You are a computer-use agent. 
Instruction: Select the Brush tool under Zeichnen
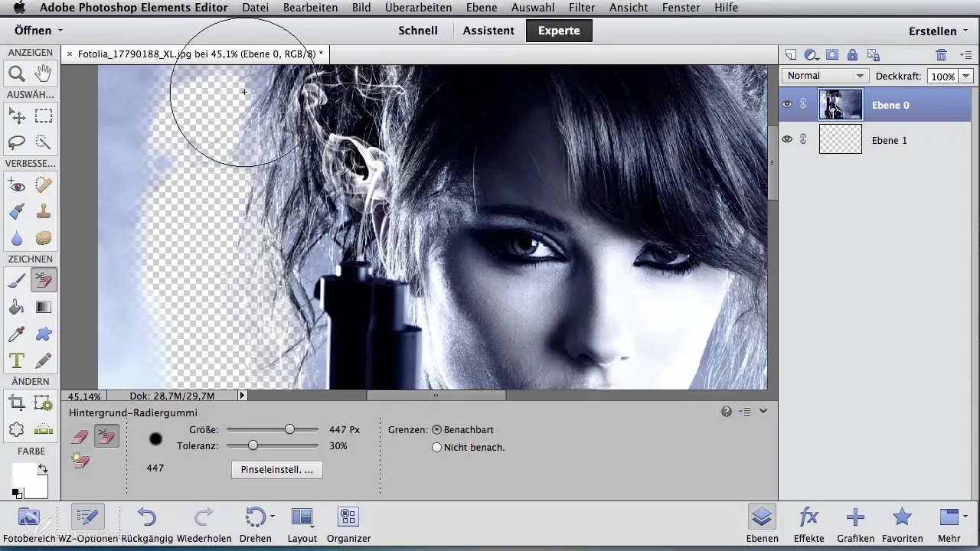[16, 281]
